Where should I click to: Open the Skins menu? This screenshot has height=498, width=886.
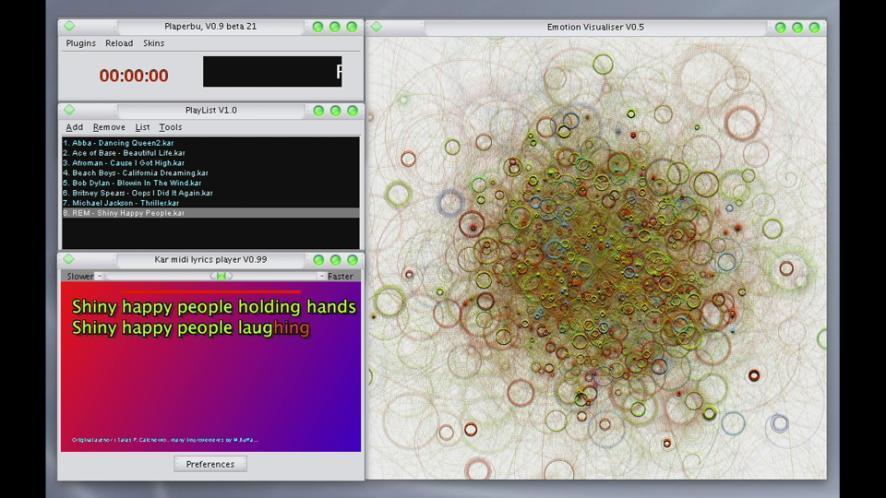(x=154, y=44)
